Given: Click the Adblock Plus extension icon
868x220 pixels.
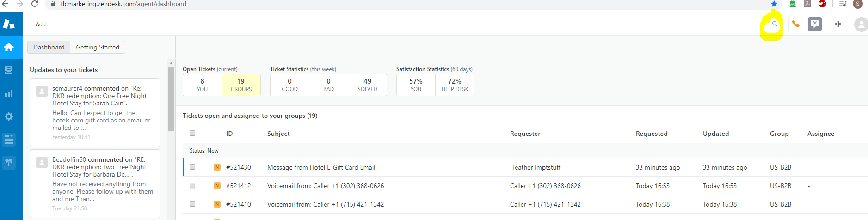Looking at the screenshot, I should [x=822, y=4].
